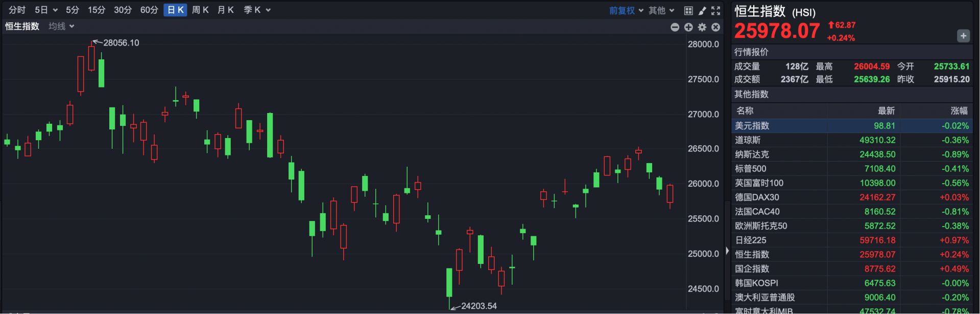Enter fullscreen chart mode
The width and height of the screenshot is (980, 314).
(715, 10)
